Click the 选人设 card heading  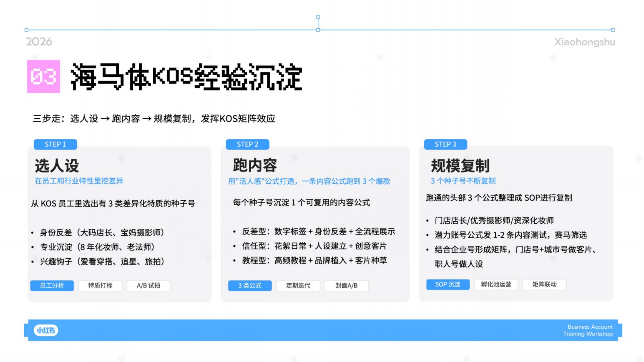[57, 165]
